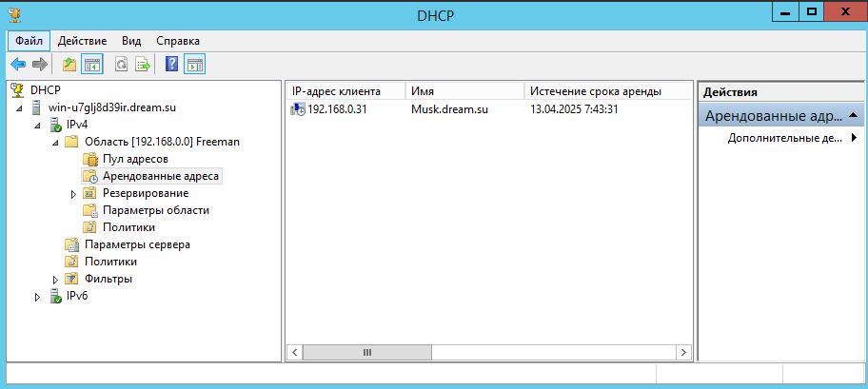Open the Вид menu
The height and width of the screenshot is (389, 868).
(131, 41)
